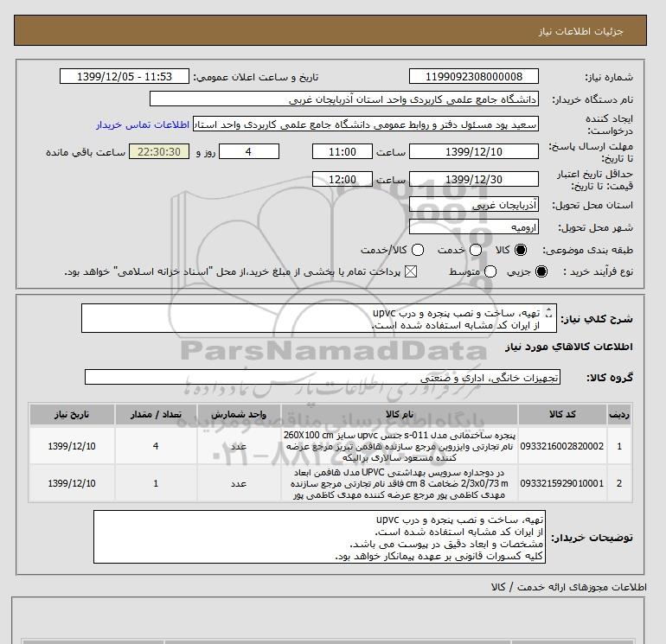The width and height of the screenshot is (666, 644).
Task: Click the general description text area
Action: coord(319,318)
